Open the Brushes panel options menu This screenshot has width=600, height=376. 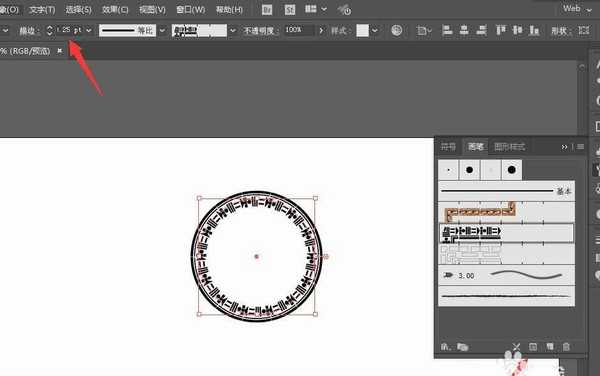[580, 146]
